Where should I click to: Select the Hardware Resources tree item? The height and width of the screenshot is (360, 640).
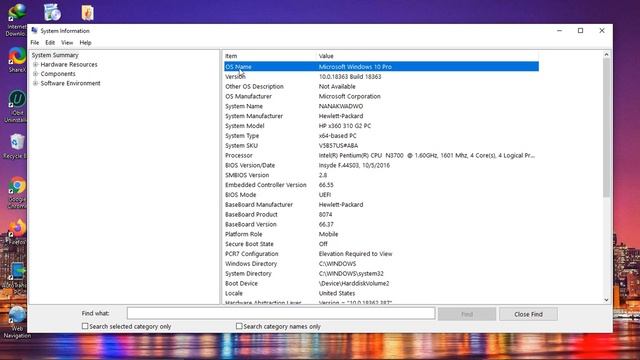pos(69,64)
